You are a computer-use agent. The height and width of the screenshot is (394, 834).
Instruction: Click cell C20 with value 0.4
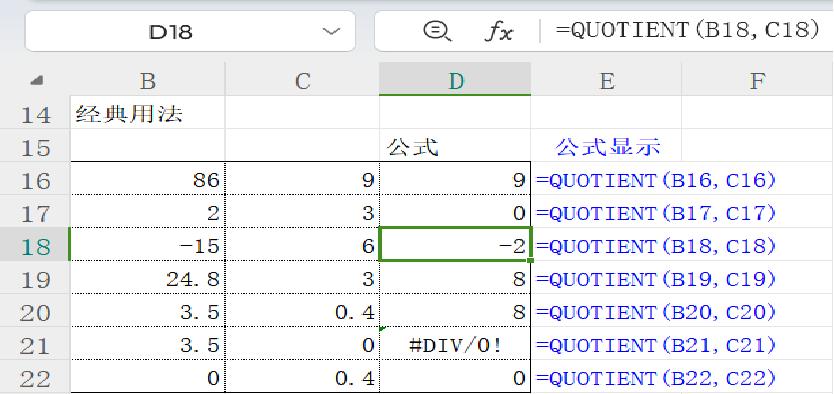coord(302,311)
